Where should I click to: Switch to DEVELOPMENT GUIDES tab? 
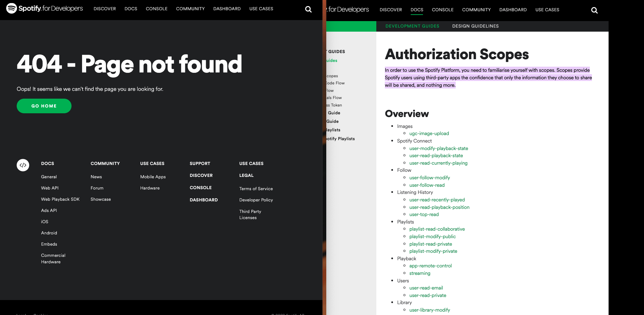[412, 26]
